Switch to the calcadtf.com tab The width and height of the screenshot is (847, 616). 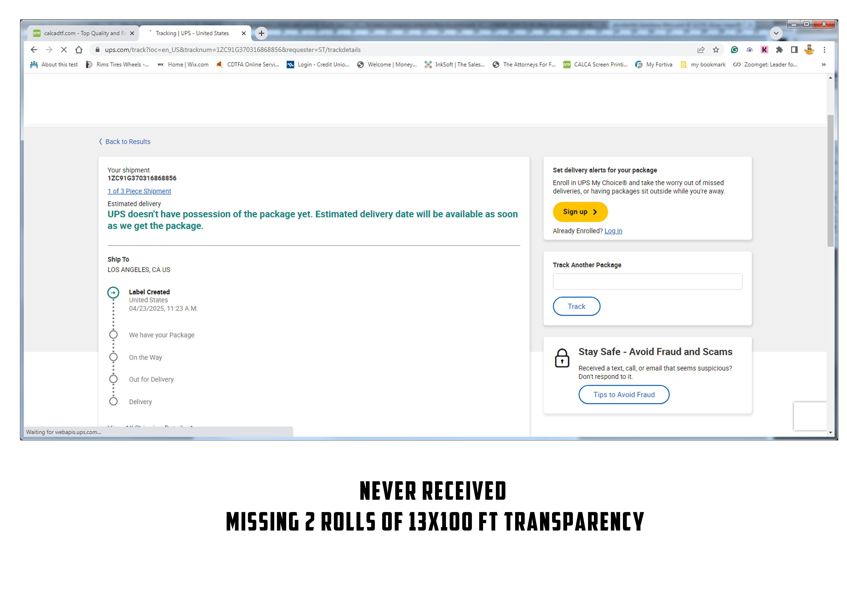tap(83, 33)
